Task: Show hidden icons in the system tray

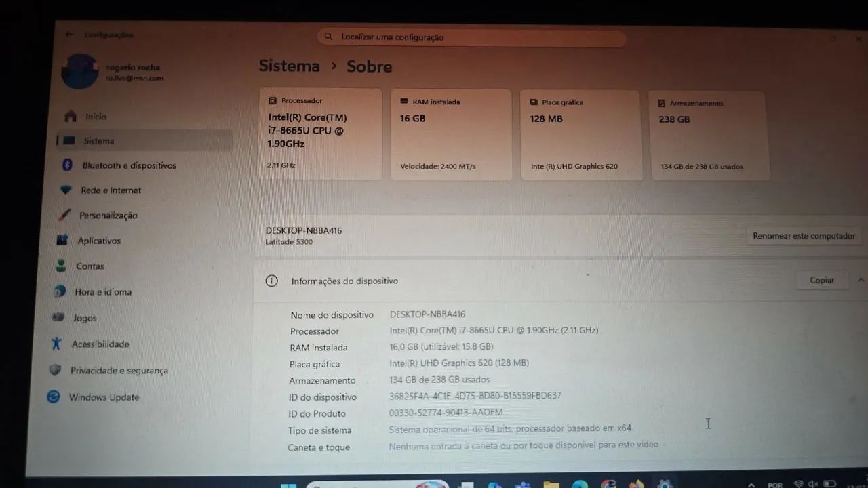Action: pyautogui.click(x=751, y=485)
